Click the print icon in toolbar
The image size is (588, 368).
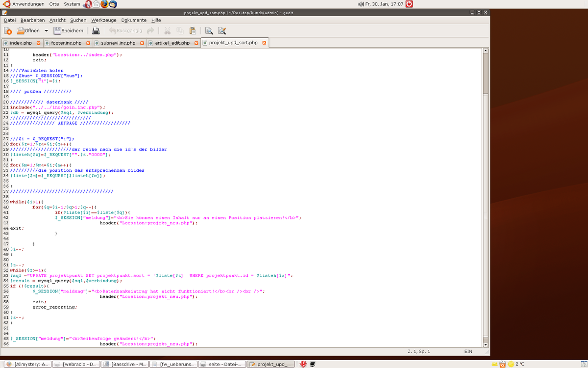(96, 30)
